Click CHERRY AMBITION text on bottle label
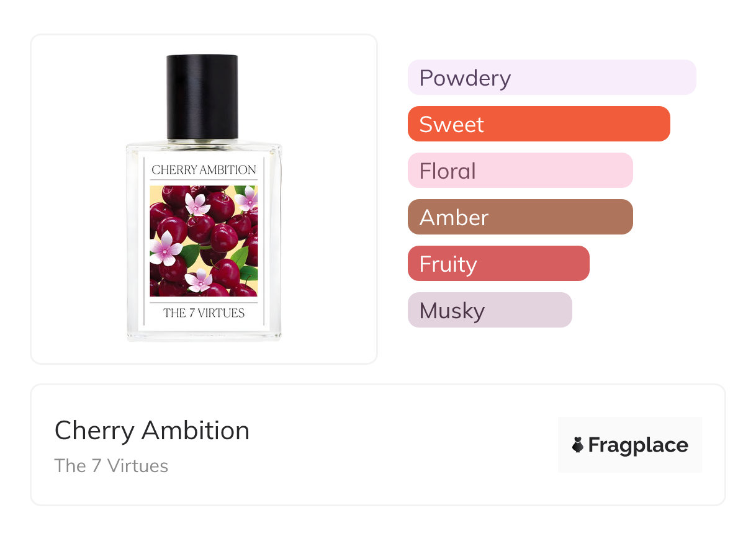The image size is (756, 536). (204, 169)
